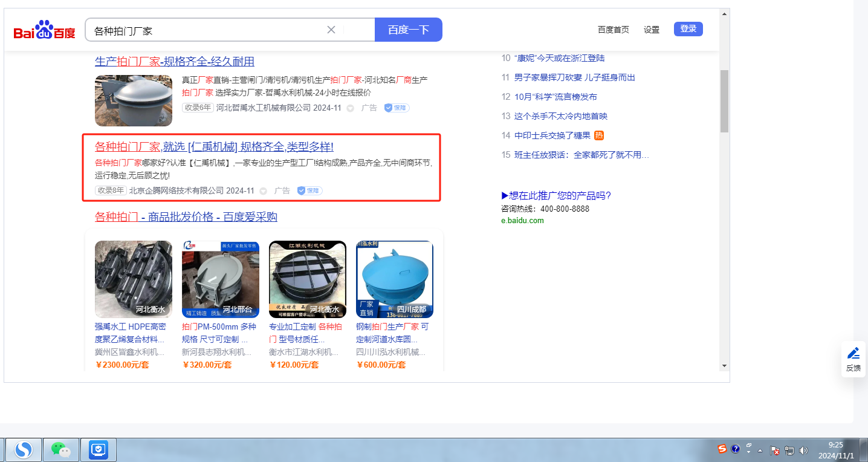The width and height of the screenshot is (868, 462).
Task: Click the 保障 badge in the 北京企腾 result
Action: [309, 191]
